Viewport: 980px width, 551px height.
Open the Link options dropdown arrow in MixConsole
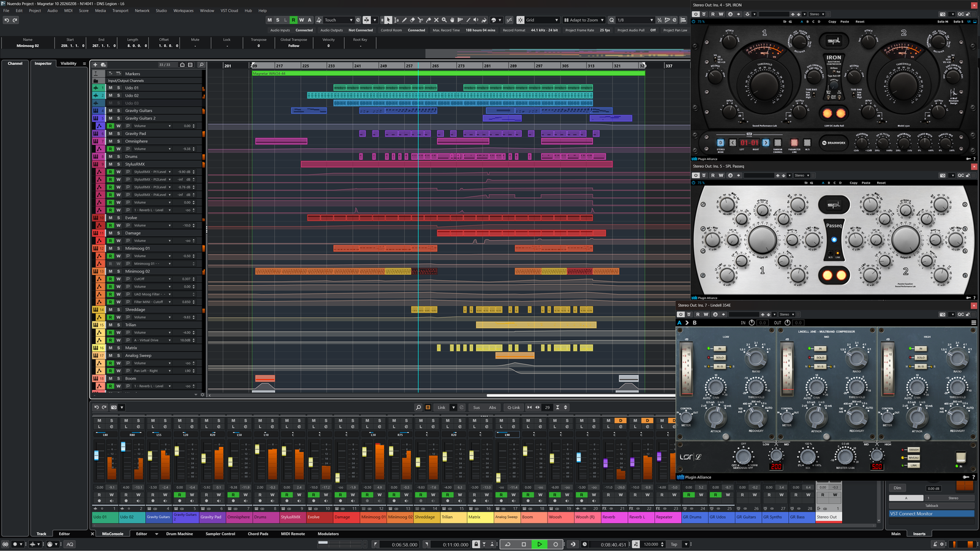453,407
